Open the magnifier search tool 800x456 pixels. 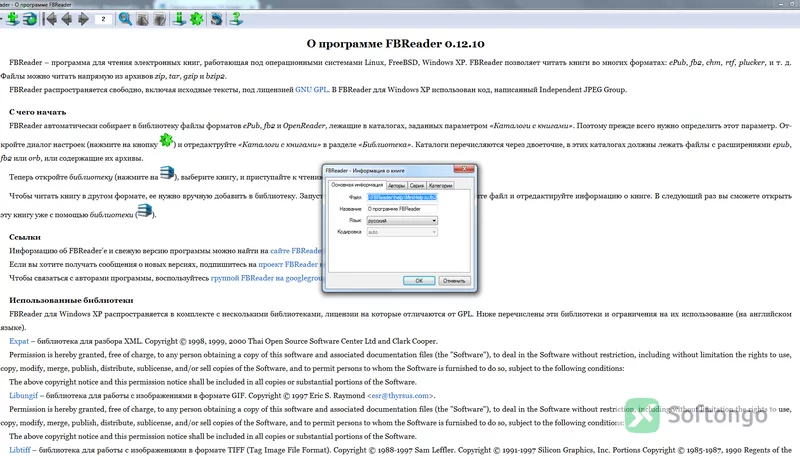tap(125, 19)
